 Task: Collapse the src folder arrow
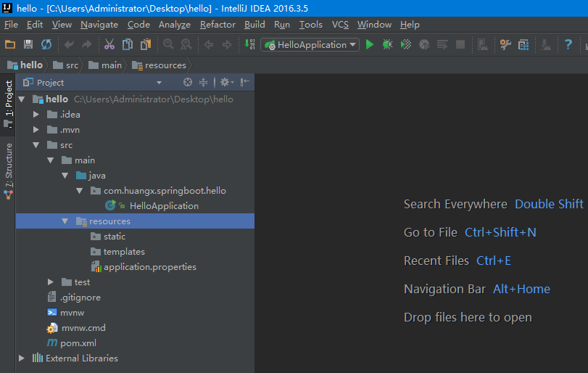click(36, 145)
